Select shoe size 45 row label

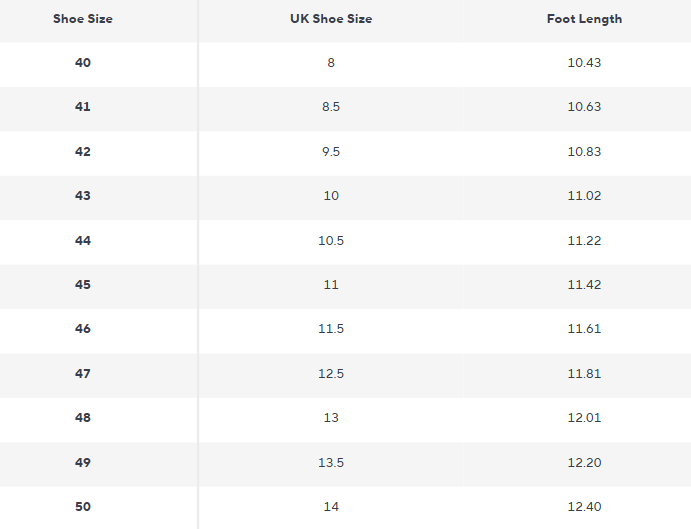pyautogui.click(x=83, y=285)
